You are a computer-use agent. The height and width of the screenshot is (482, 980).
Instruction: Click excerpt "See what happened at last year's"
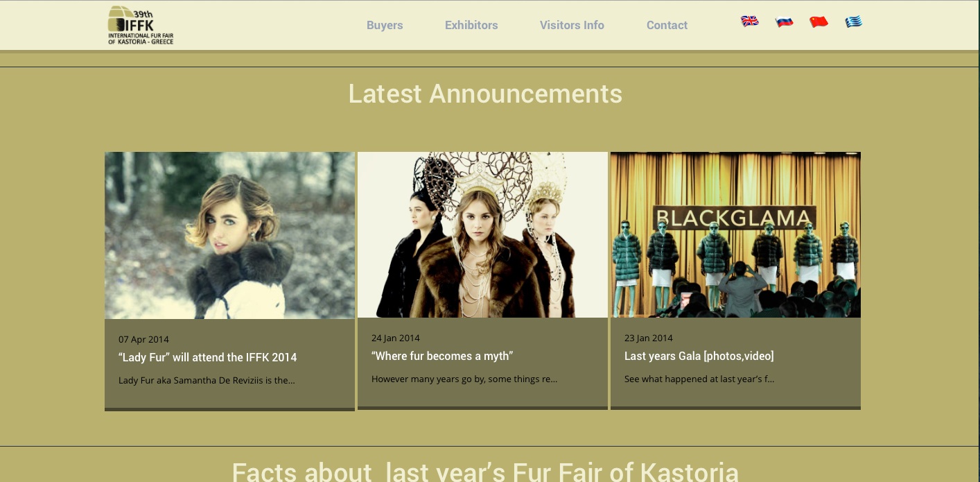coord(699,379)
